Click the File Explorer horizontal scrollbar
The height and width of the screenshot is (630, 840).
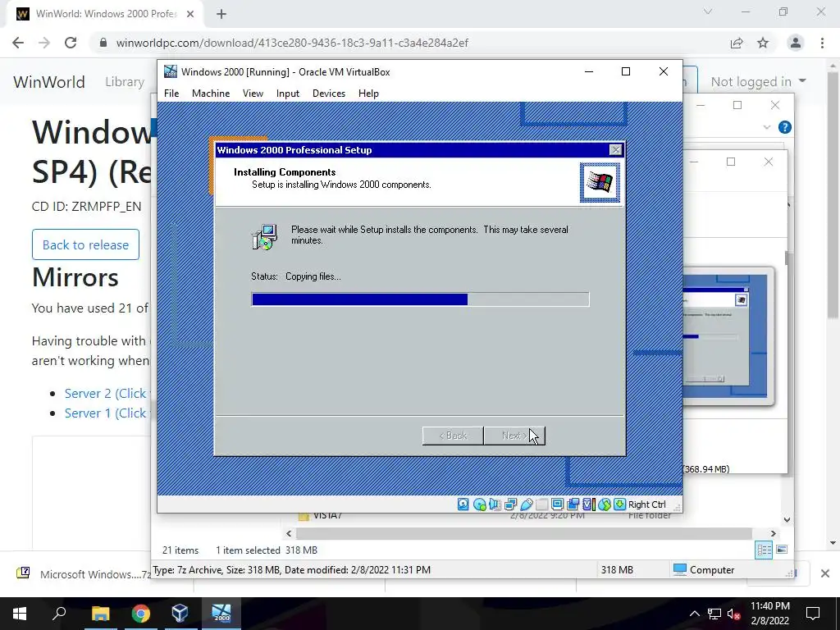pyautogui.click(x=524, y=533)
